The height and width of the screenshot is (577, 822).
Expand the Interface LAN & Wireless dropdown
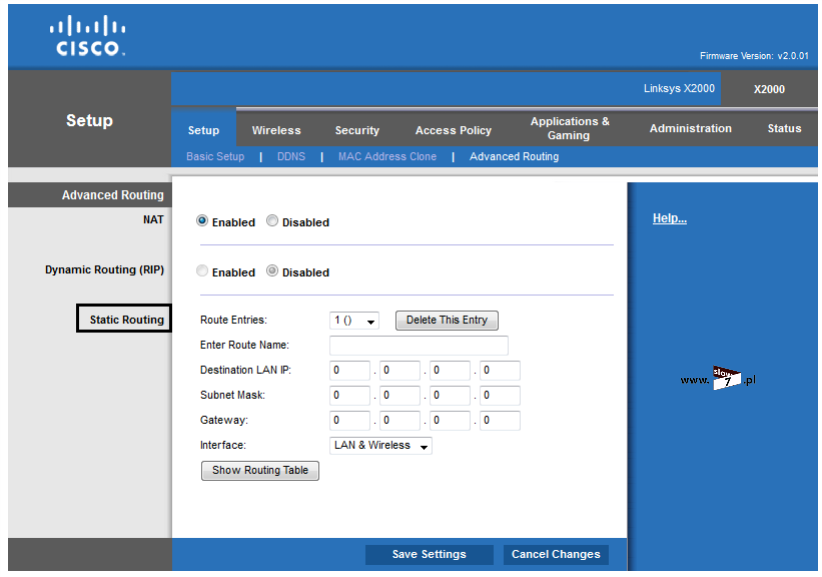coord(381,446)
